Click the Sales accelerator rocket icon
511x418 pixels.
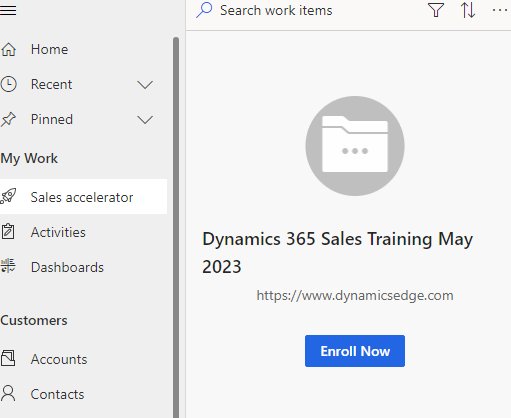[8, 196]
